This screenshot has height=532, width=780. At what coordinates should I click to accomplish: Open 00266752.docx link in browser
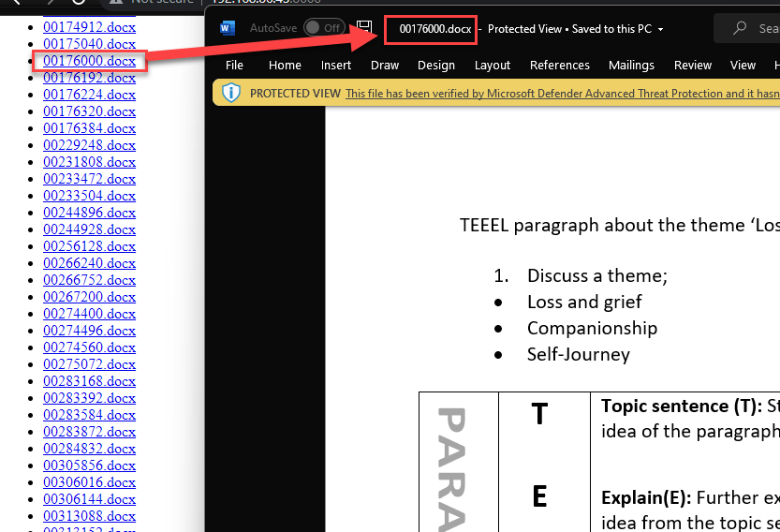point(90,280)
